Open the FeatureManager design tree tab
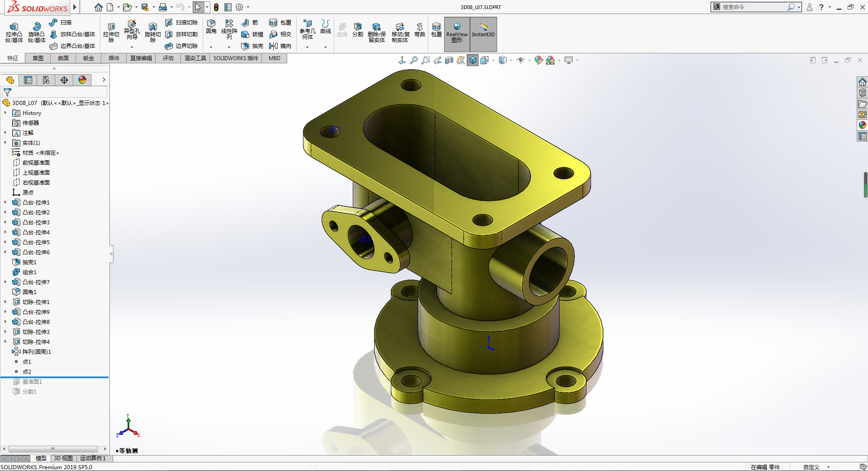This screenshot has height=471, width=868. click(10, 80)
